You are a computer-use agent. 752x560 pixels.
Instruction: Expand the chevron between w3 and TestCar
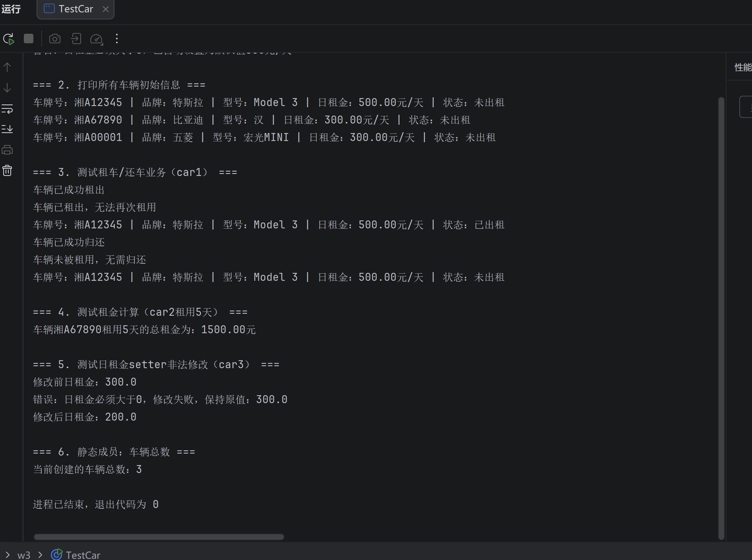(x=40, y=554)
